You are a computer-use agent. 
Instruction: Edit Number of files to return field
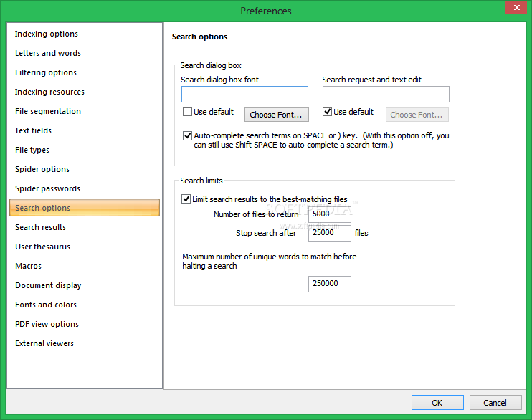329,214
